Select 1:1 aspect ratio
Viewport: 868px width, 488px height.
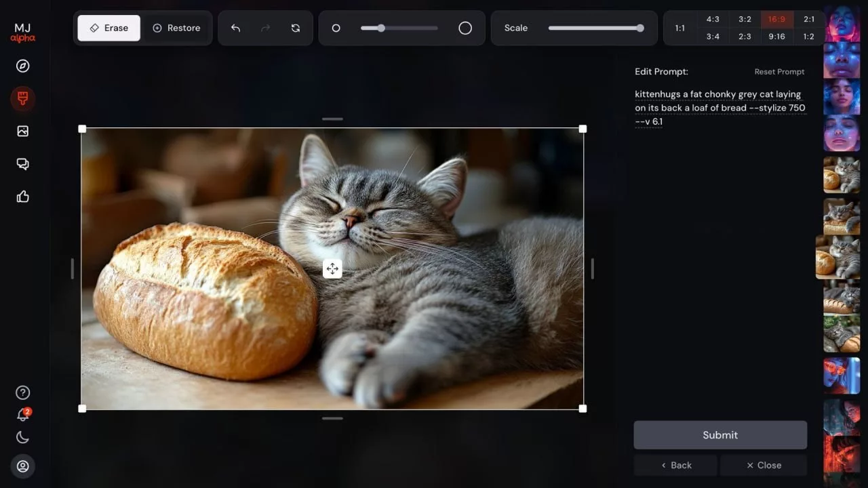[680, 28]
